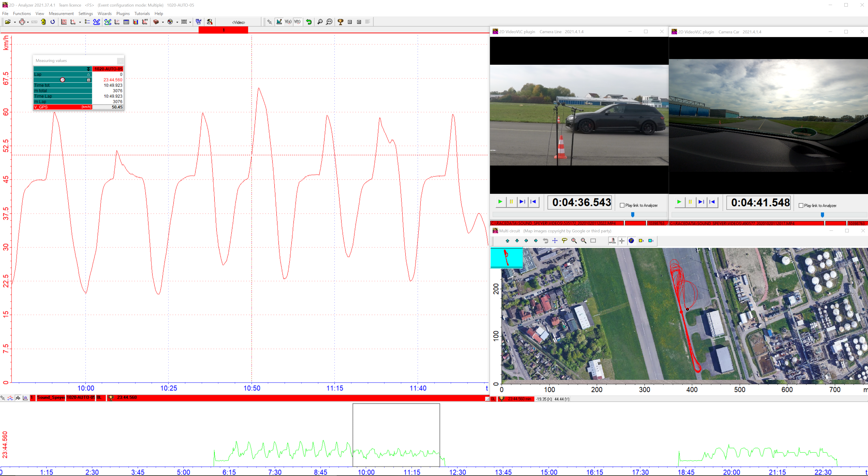Click the V(t) time-axis mode icon
The height and width of the screenshot is (476, 868).
[x=297, y=22]
